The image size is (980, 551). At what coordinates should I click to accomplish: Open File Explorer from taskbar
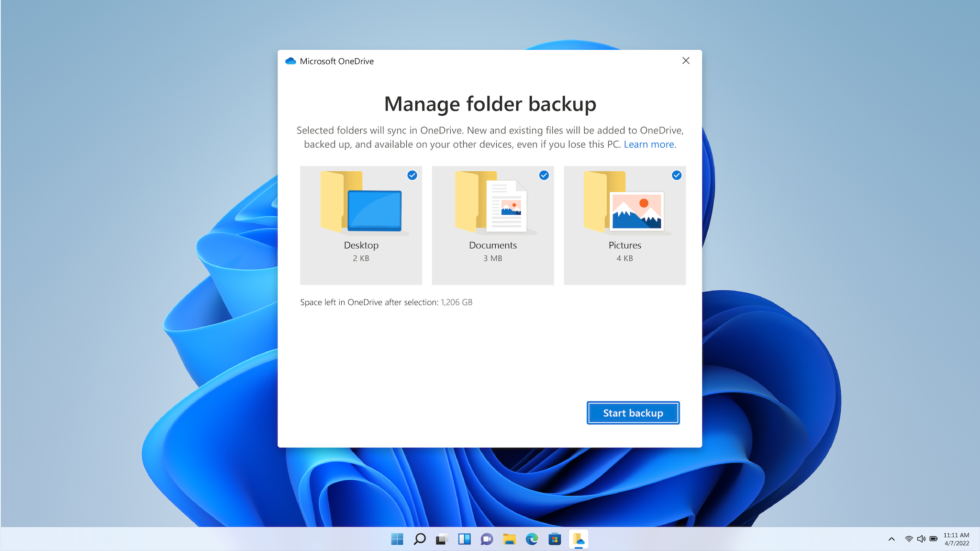pos(509,539)
